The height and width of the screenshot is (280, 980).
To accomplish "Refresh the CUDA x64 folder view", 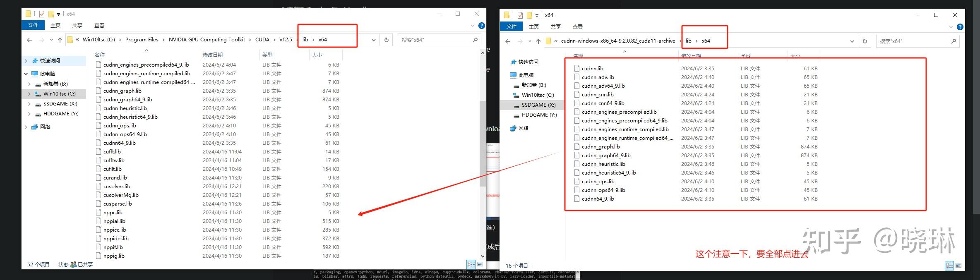I will click(387, 40).
